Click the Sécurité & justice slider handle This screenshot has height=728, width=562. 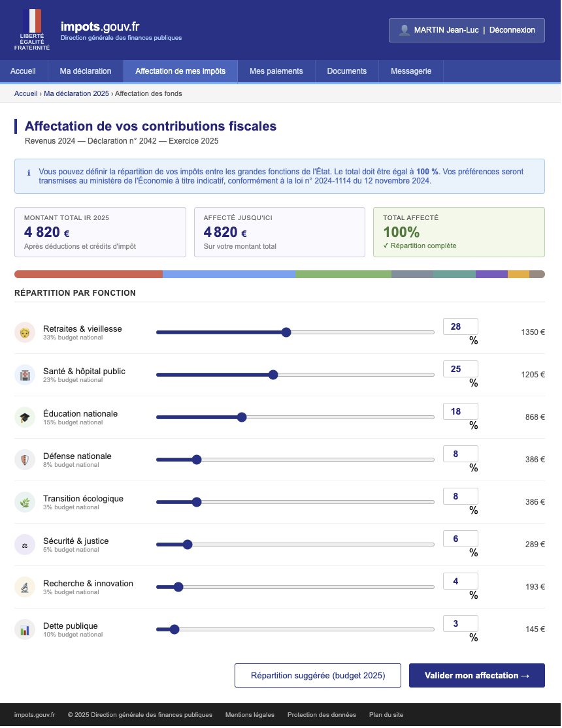click(188, 545)
